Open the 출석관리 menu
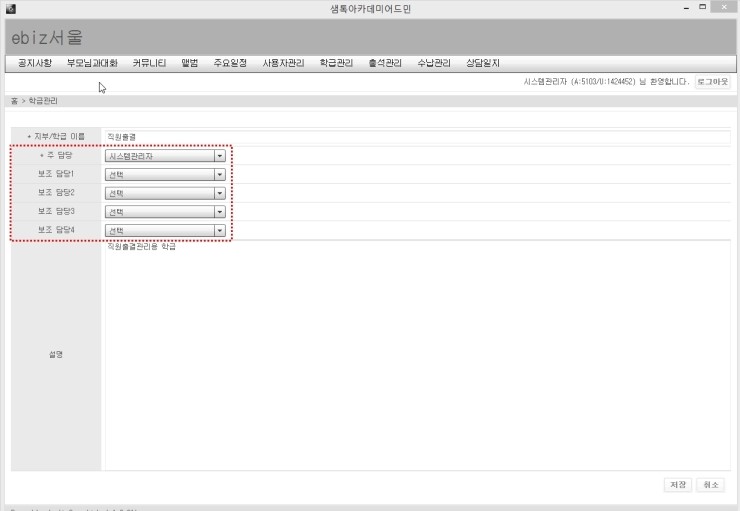Viewport: 740px width, 511px height. pyautogui.click(x=385, y=63)
